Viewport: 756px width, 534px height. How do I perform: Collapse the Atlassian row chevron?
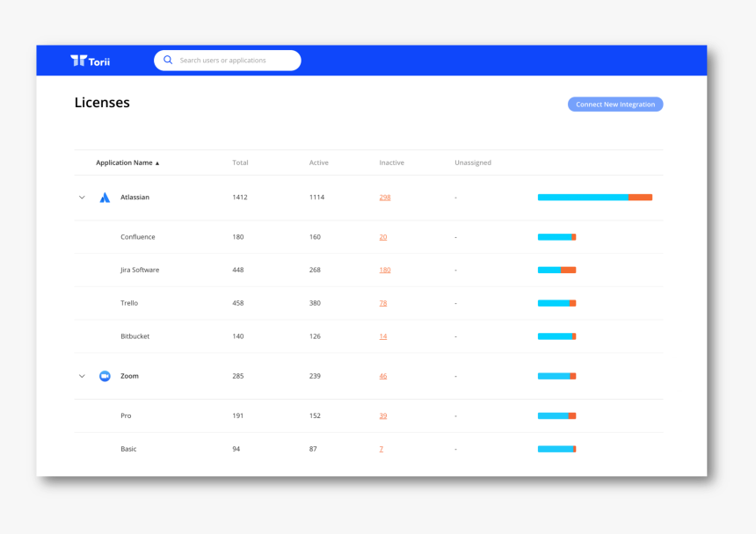coord(82,198)
